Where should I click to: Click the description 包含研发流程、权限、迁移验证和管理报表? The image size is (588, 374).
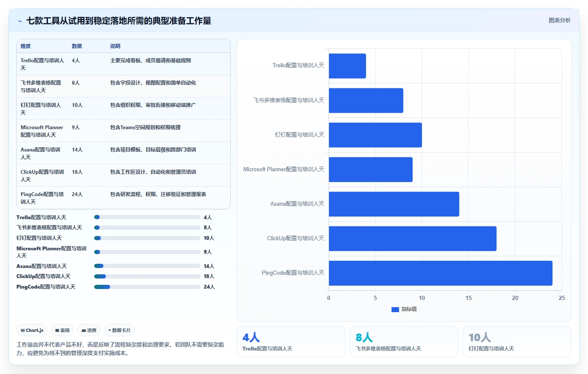click(x=158, y=194)
